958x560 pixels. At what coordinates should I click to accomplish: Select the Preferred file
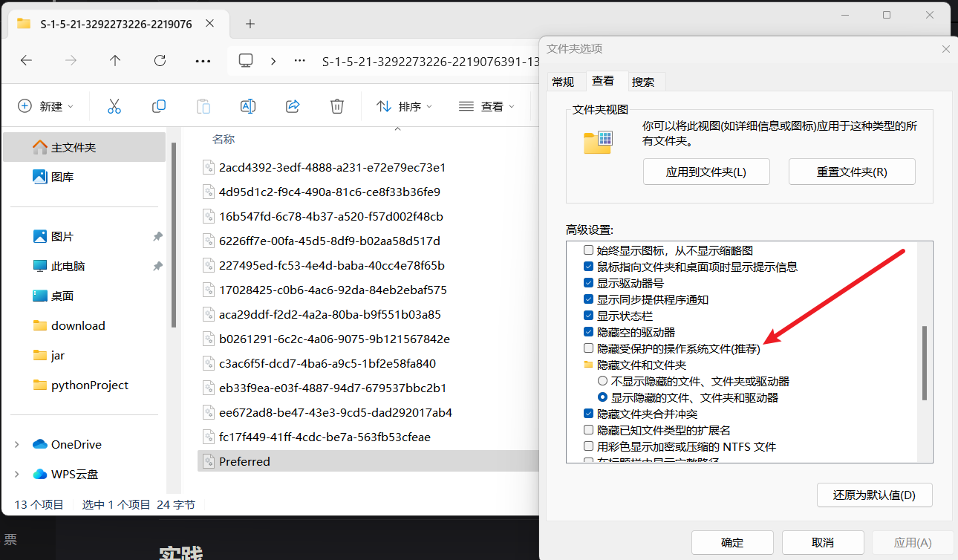pyautogui.click(x=368, y=461)
